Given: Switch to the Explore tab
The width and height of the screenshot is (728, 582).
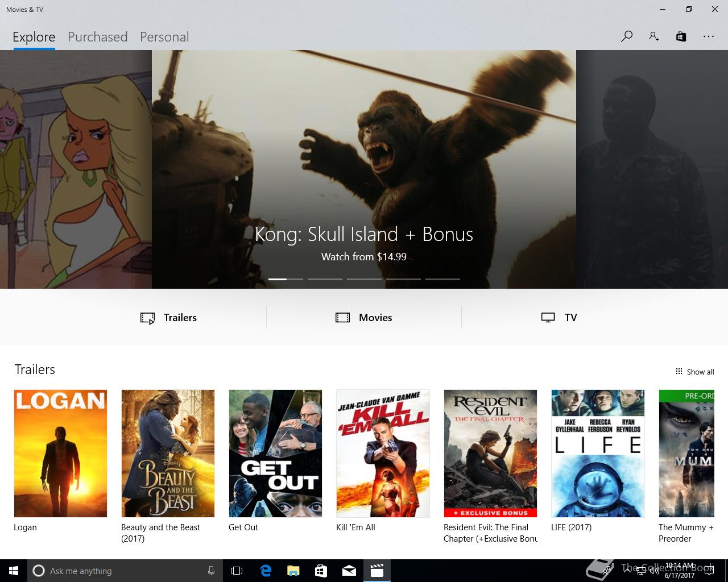Looking at the screenshot, I should click(34, 37).
